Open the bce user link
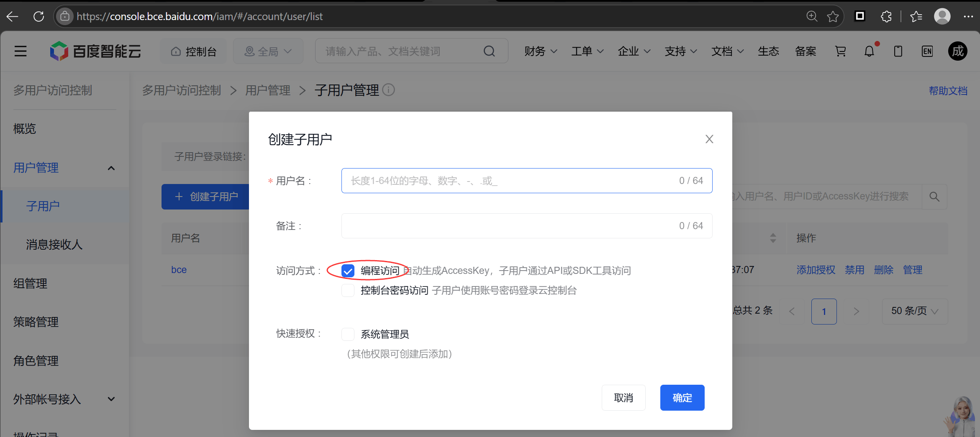Image resolution: width=980 pixels, height=437 pixels. tap(179, 270)
